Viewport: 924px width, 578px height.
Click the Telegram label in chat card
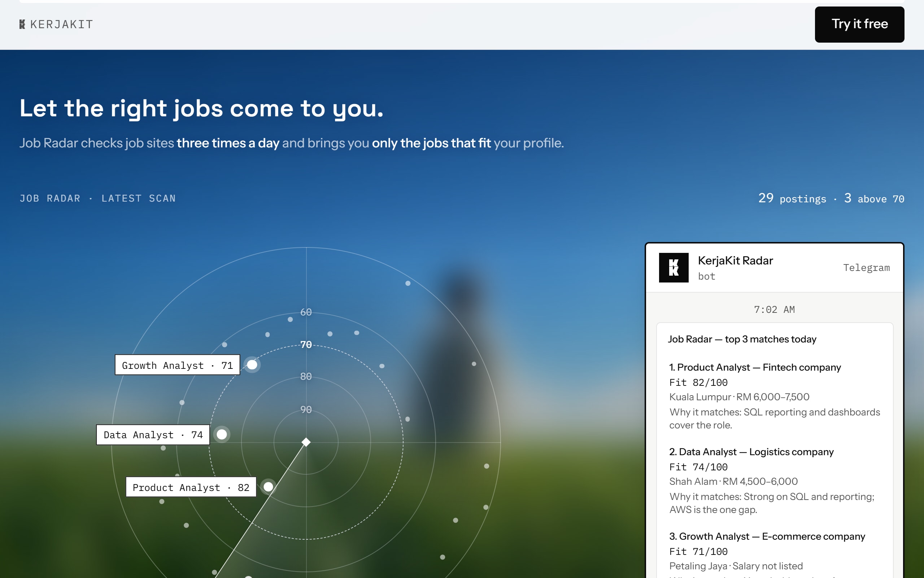coord(866,268)
